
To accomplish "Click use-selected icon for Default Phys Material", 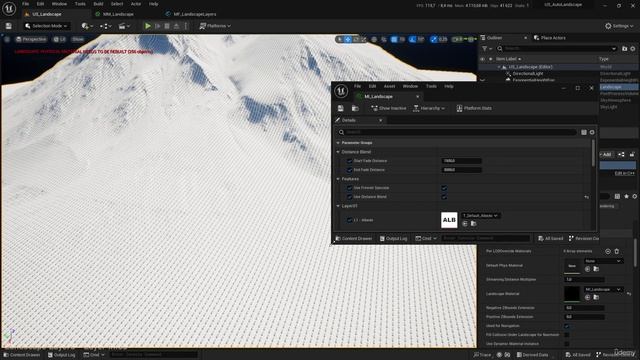I will (x=587, y=269).
